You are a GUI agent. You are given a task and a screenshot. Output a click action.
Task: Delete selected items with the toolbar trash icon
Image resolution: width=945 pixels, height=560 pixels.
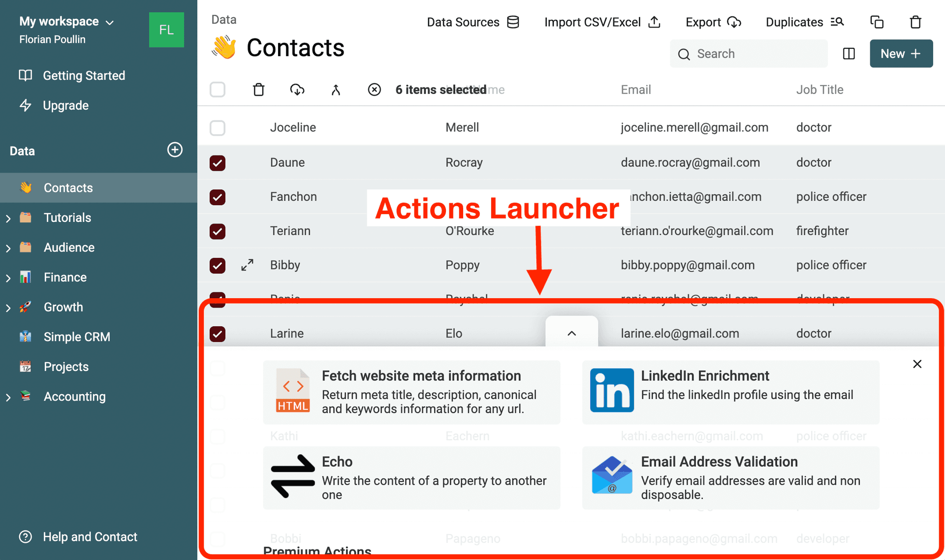tap(258, 90)
